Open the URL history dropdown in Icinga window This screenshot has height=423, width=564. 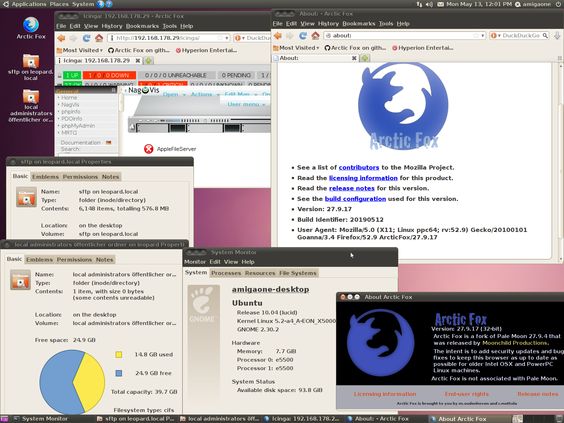coord(227,38)
